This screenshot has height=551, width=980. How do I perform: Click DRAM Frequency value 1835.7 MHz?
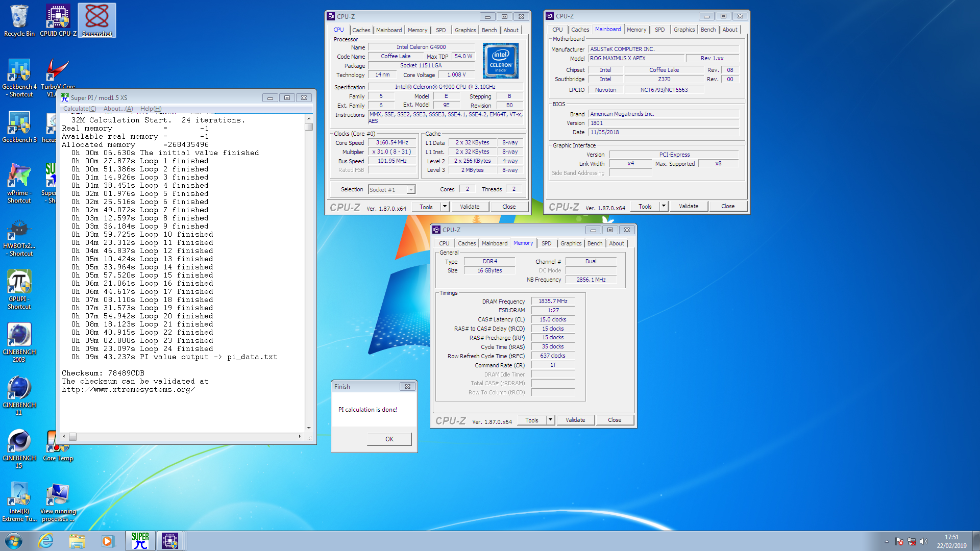tap(553, 302)
